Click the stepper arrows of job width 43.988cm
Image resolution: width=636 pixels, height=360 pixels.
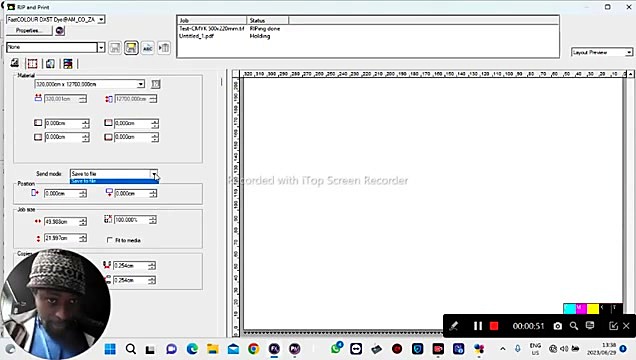coord(83,221)
